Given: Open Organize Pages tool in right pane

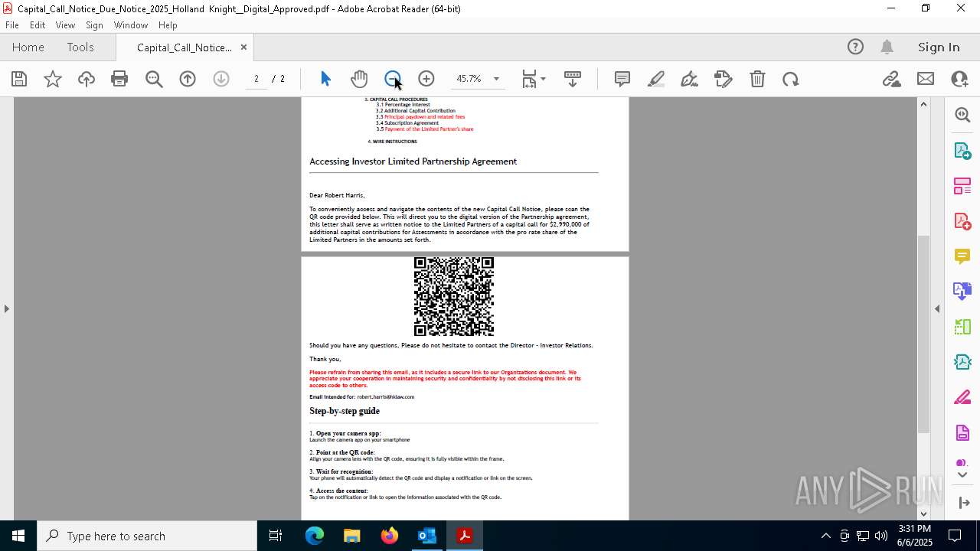Looking at the screenshot, I should coord(962,186).
